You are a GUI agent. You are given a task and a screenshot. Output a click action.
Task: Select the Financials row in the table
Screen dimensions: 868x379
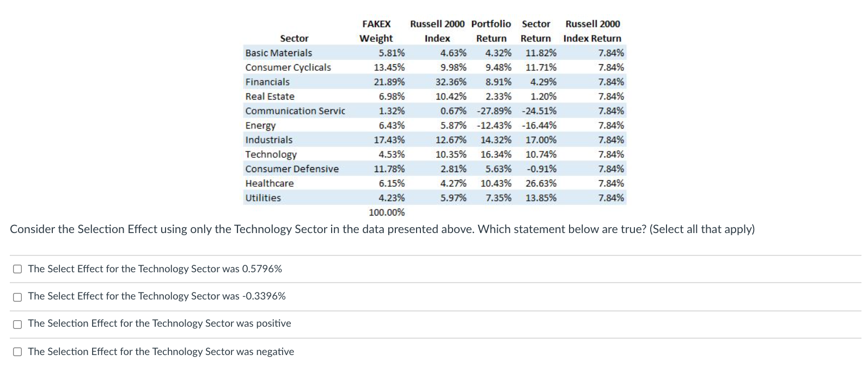[x=268, y=82]
